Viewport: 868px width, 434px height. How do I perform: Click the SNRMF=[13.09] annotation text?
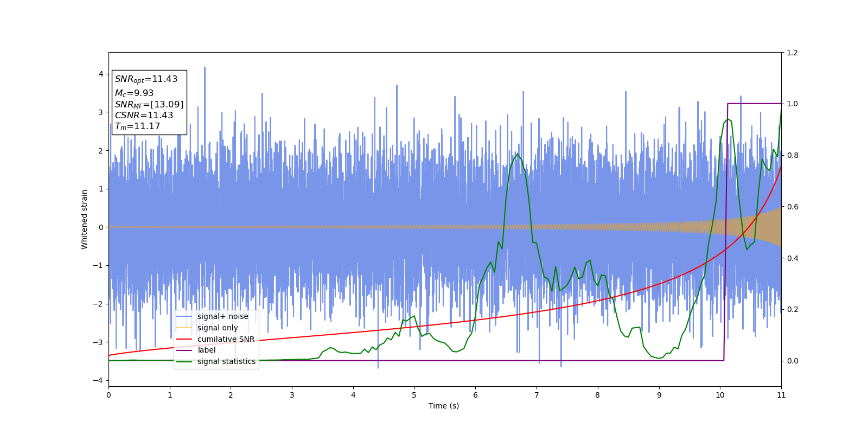coord(149,105)
